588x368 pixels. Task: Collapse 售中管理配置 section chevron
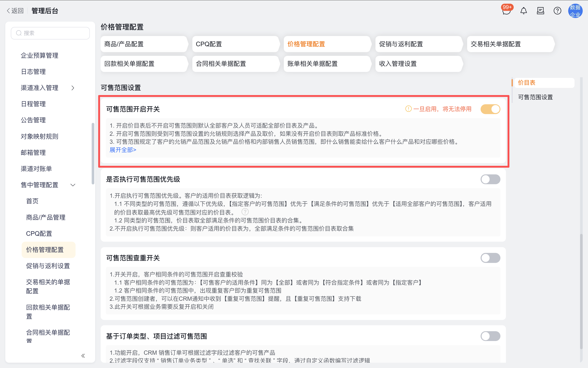(73, 185)
